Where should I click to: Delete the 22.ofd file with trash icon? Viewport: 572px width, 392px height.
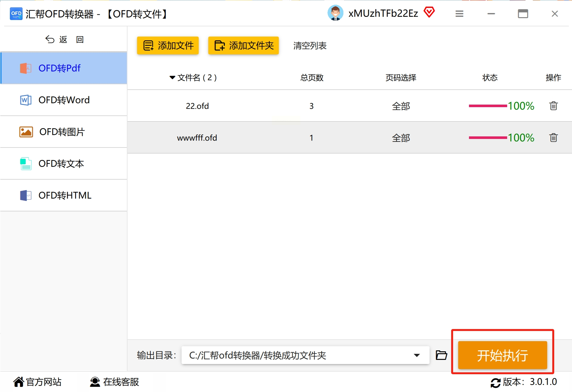[x=553, y=106]
